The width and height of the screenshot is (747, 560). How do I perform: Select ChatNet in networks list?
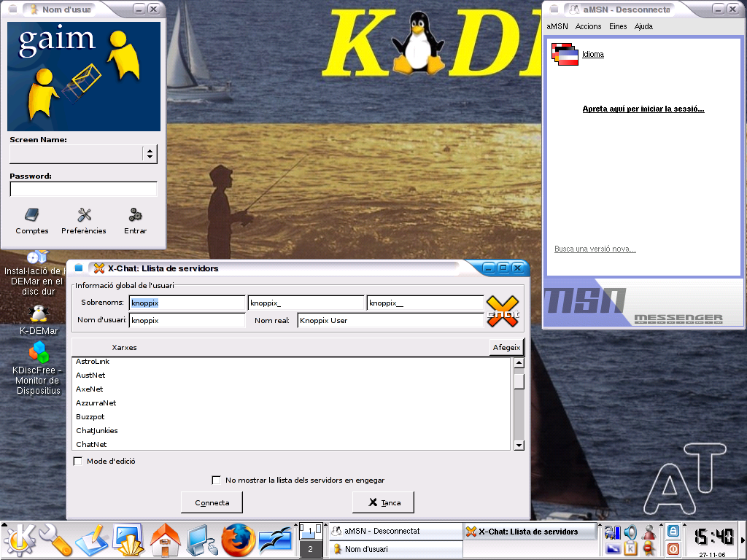tap(291, 444)
